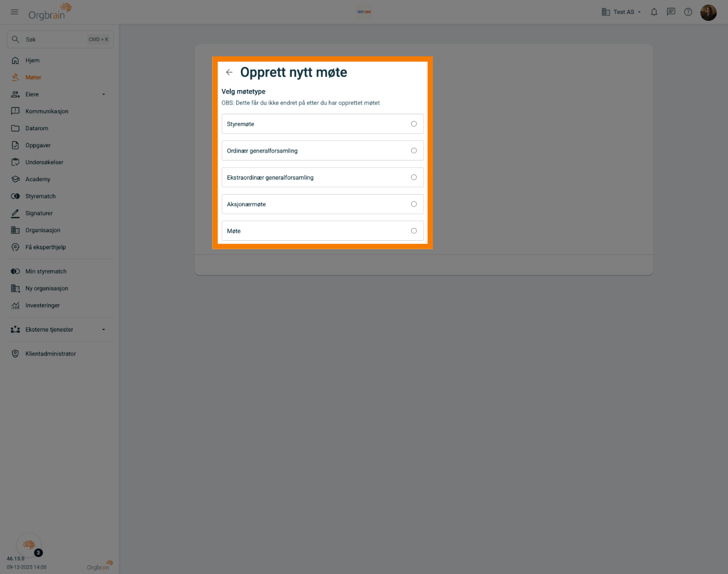
Task: Open the hamburger menu icon
Action: (14, 12)
